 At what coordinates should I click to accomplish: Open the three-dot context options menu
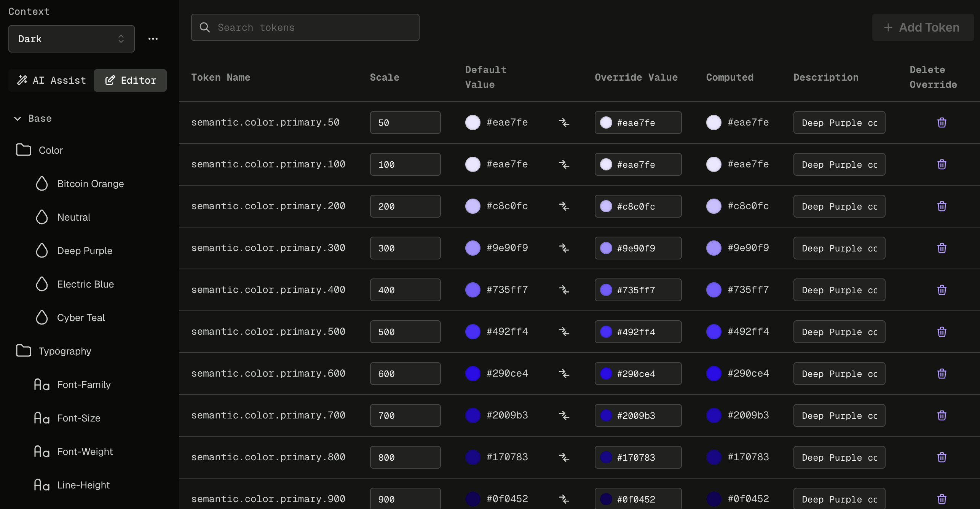pyautogui.click(x=153, y=38)
